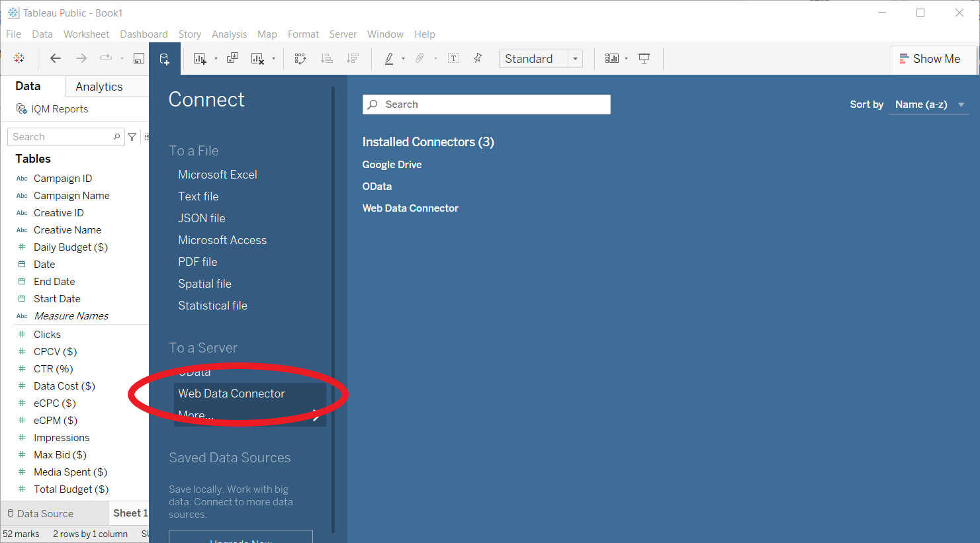The height and width of the screenshot is (543, 980).
Task: Click the Undo back arrow
Action: pos(56,58)
